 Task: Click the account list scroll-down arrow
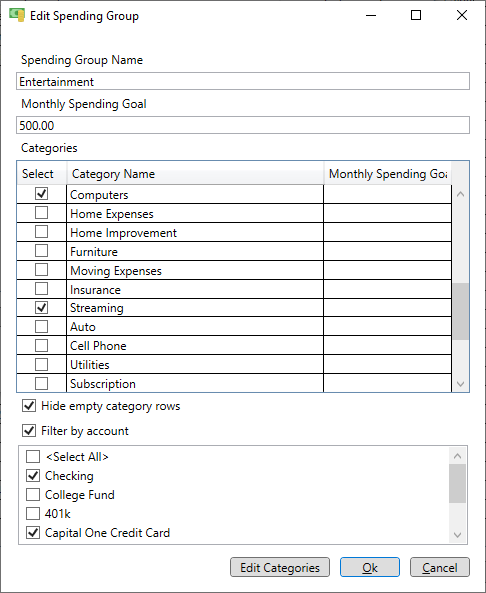(457, 535)
